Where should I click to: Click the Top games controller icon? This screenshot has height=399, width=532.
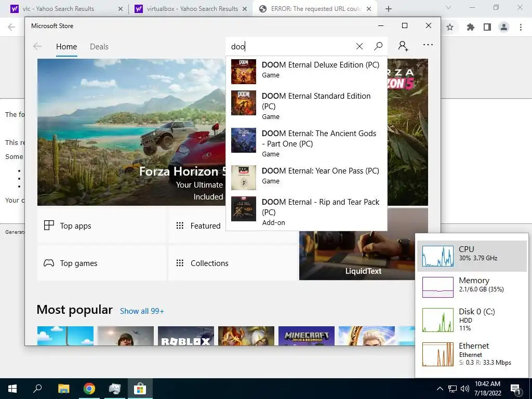49,263
